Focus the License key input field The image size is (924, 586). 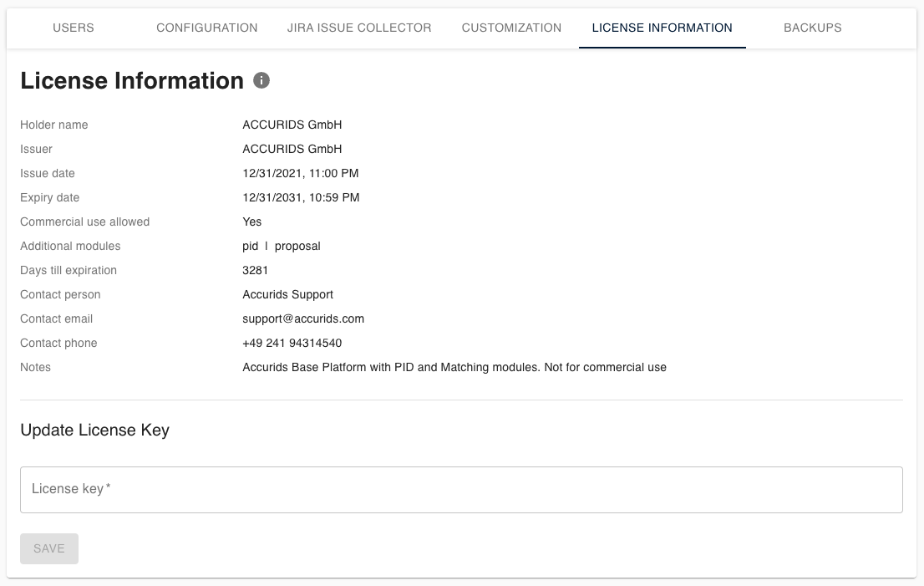(x=461, y=489)
